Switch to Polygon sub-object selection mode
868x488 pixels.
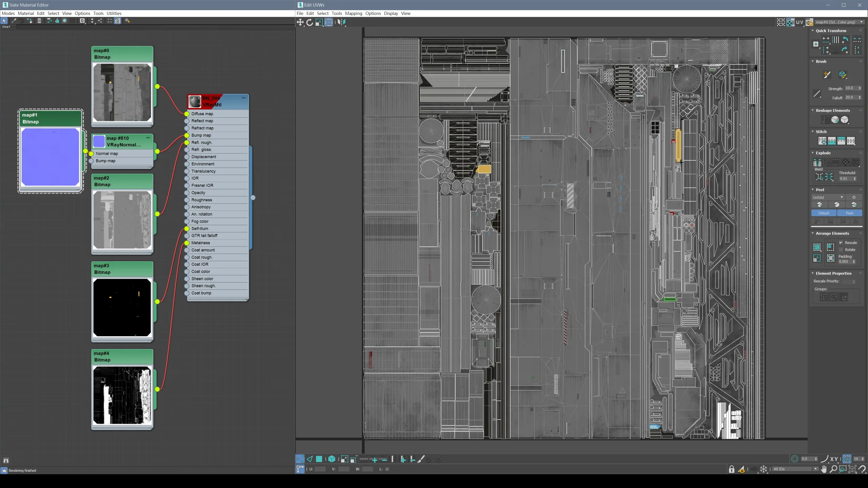(319, 459)
